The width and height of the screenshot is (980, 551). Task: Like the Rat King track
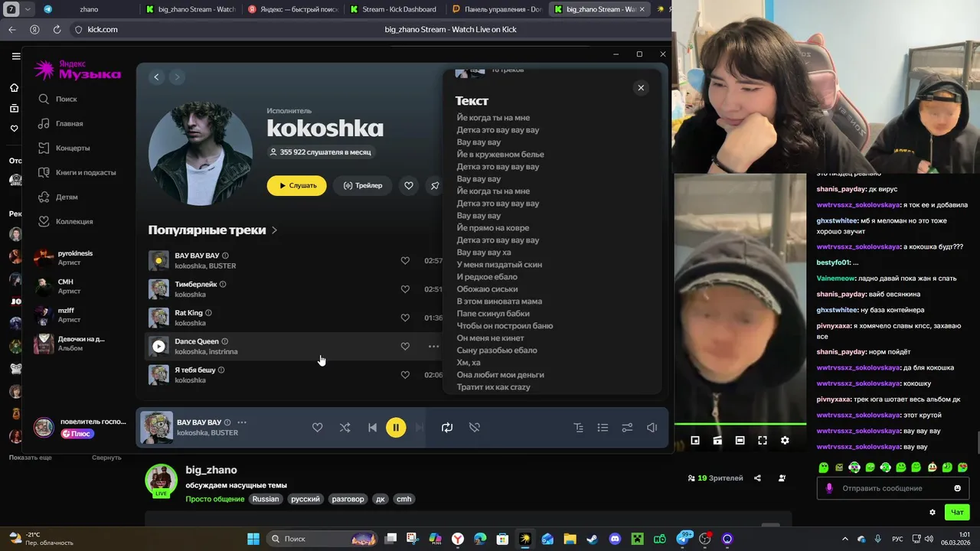405,318
